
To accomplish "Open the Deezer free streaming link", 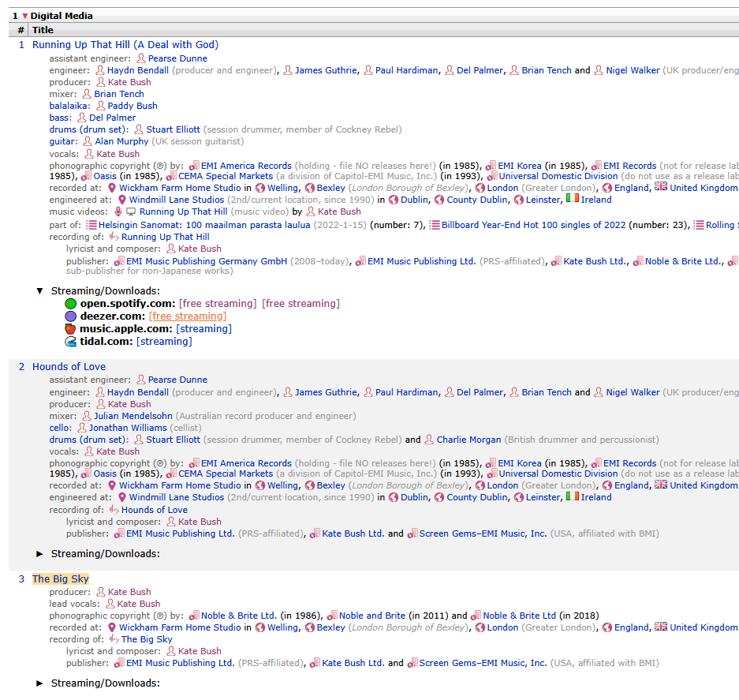I will (187, 316).
